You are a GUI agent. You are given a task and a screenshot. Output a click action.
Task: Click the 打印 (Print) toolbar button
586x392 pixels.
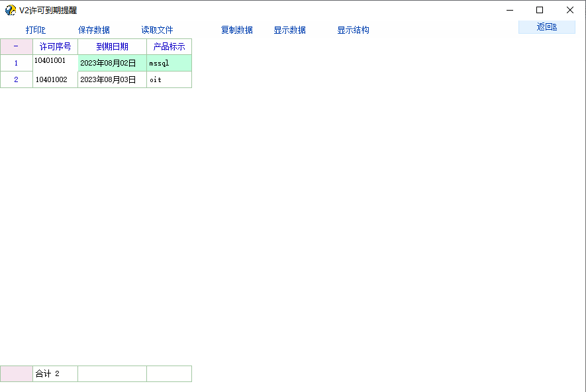coord(36,30)
